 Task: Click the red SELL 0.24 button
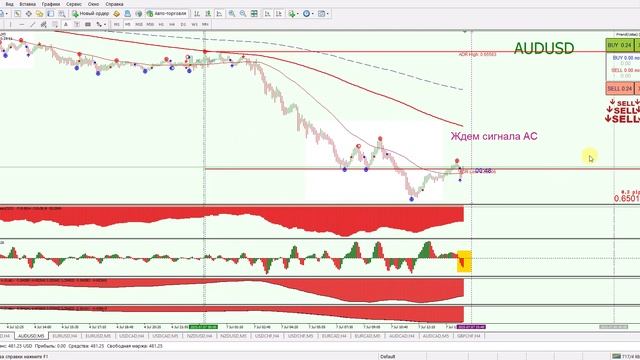619,89
